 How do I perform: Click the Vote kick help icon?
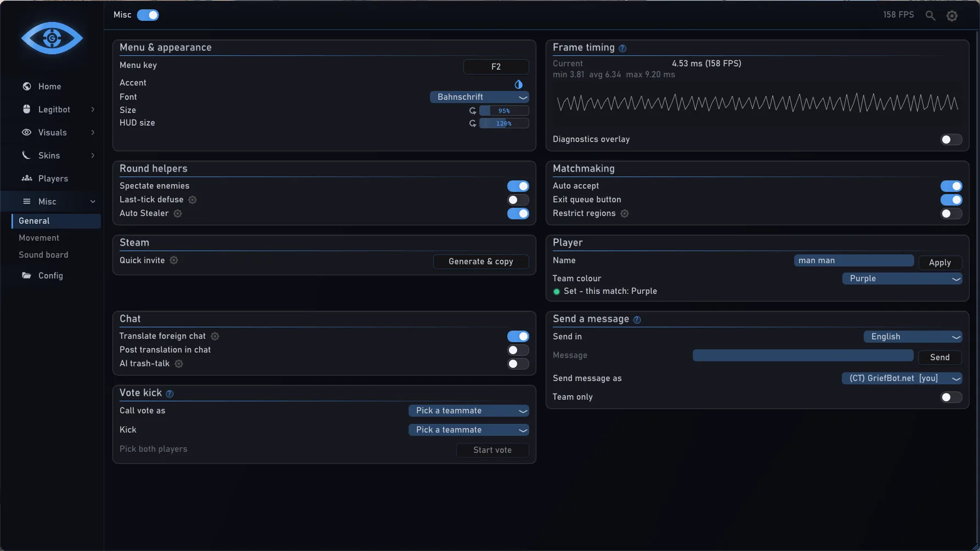point(169,394)
